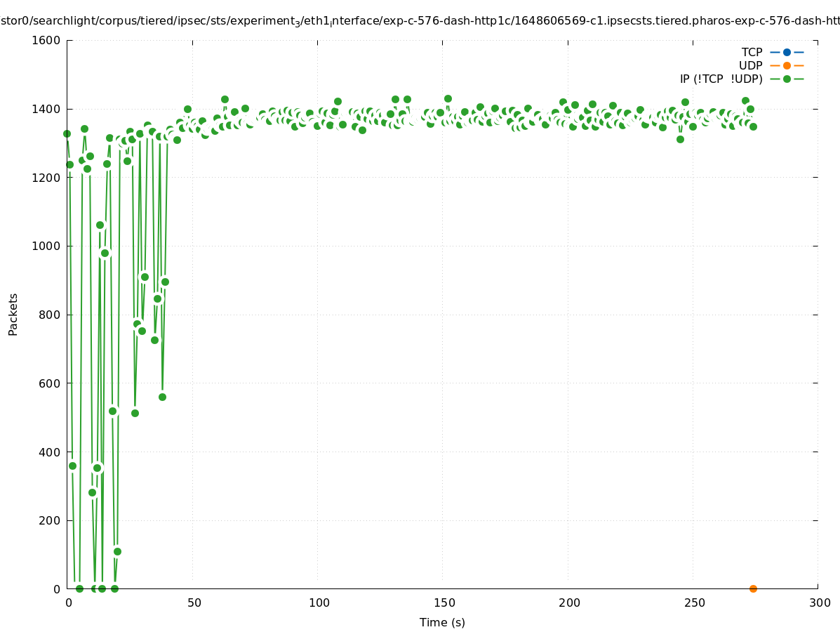Viewport: 840px width, 632px height.
Task: Select the orange UDP data point on the x-axis
Action: pyautogui.click(x=753, y=588)
